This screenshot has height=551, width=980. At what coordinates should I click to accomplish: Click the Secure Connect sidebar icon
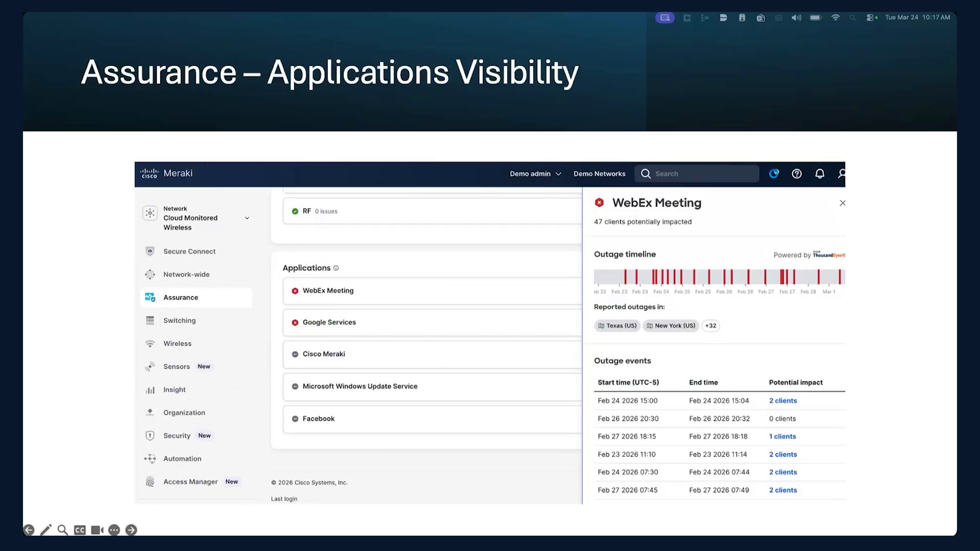coord(150,251)
